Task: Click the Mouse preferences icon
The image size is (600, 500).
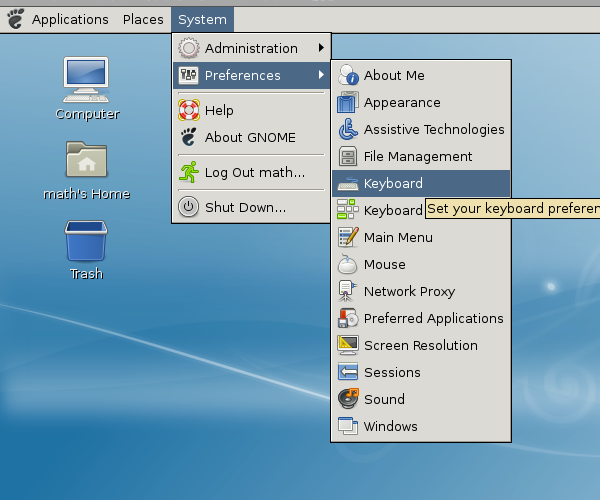Action: pos(347,264)
